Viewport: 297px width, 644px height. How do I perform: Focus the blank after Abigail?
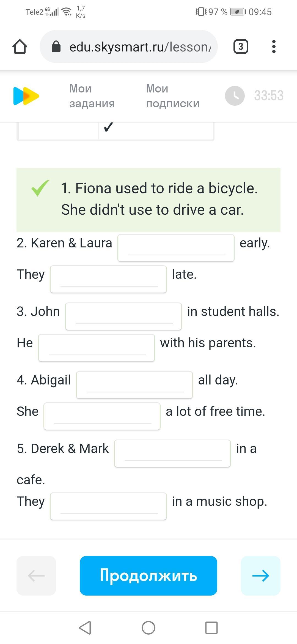point(134,385)
